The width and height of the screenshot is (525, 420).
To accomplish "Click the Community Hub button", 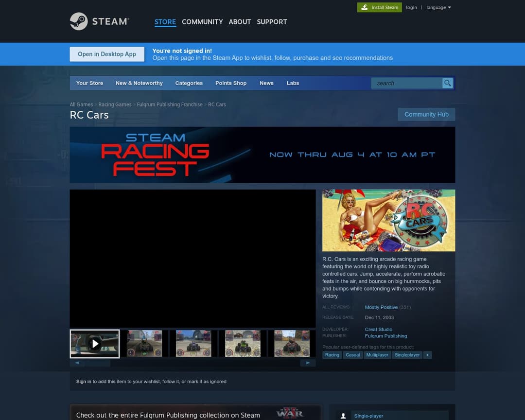I will 426,114.
